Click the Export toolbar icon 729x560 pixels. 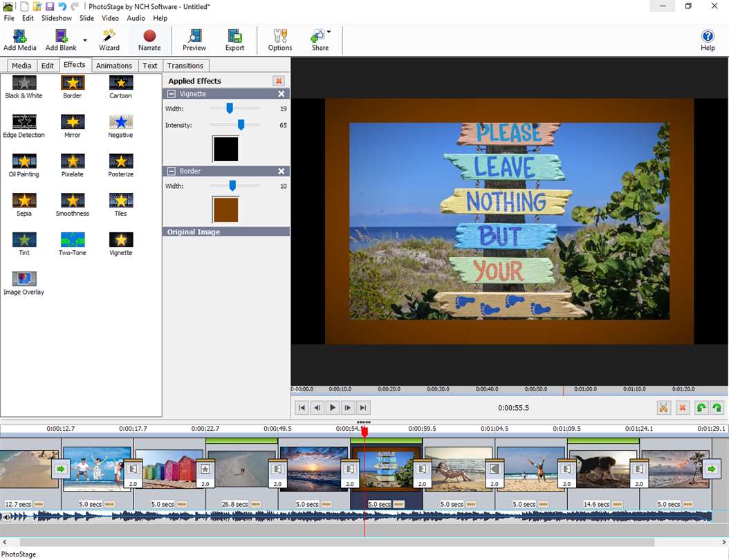click(x=234, y=40)
